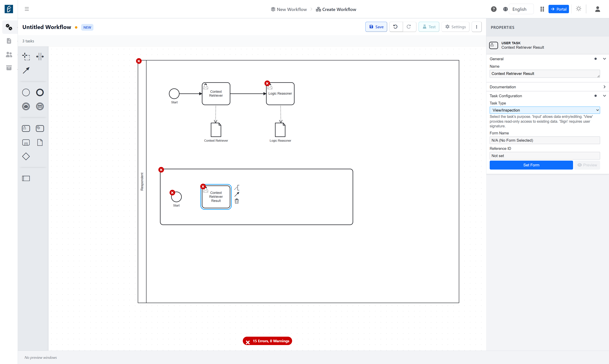Image resolution: width=609 pixels, height=364 pixels.
Task: Click the Undo button
Action: (396, 27)
